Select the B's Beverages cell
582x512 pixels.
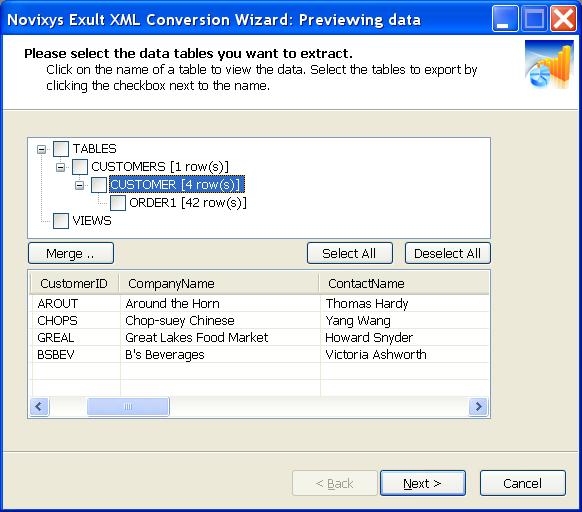(220, 355)
